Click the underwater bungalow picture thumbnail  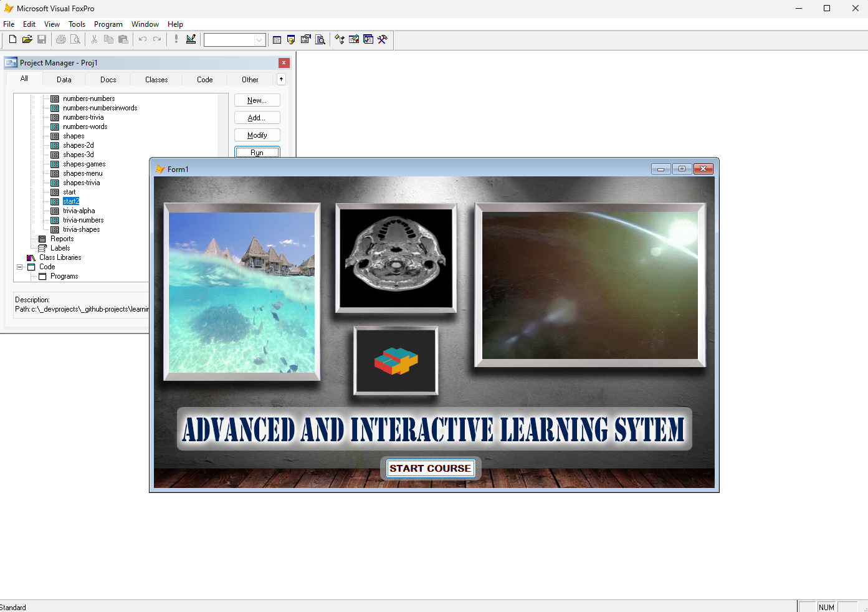pyautogui.click(x=242, y=292)
